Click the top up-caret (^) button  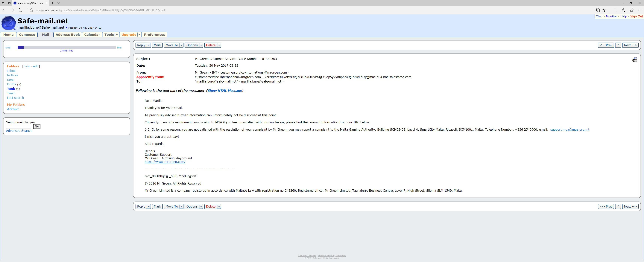[x=618, y=45]
